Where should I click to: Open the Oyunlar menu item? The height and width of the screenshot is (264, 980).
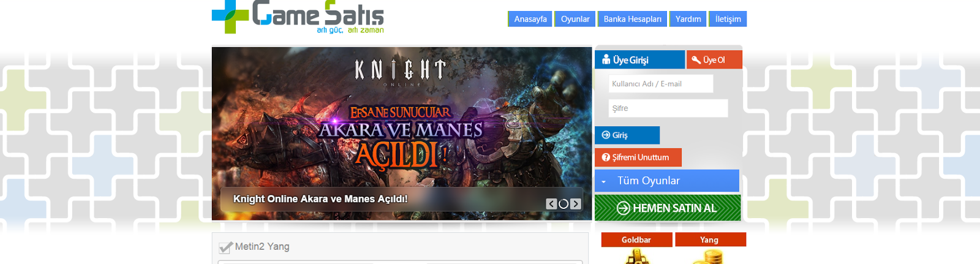click(x=575, y=19)
